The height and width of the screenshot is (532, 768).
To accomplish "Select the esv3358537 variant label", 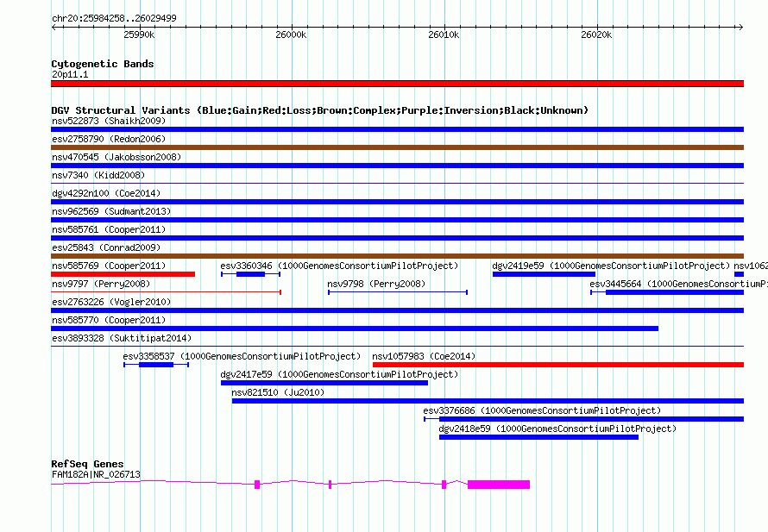I will point(242,356).
